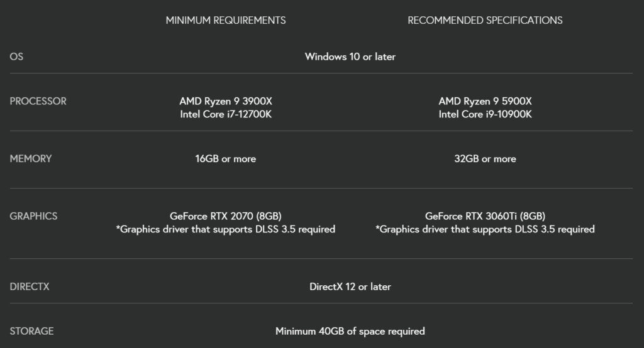Image resolution: width=644 pixels, height=348 pixels.
Task: Click 32GB or more memory value
Action: 485,158
